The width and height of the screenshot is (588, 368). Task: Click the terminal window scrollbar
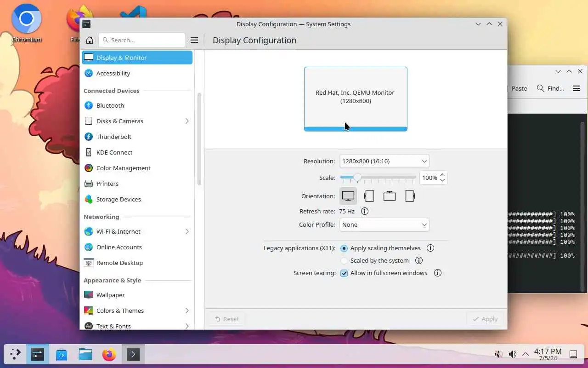583,207
